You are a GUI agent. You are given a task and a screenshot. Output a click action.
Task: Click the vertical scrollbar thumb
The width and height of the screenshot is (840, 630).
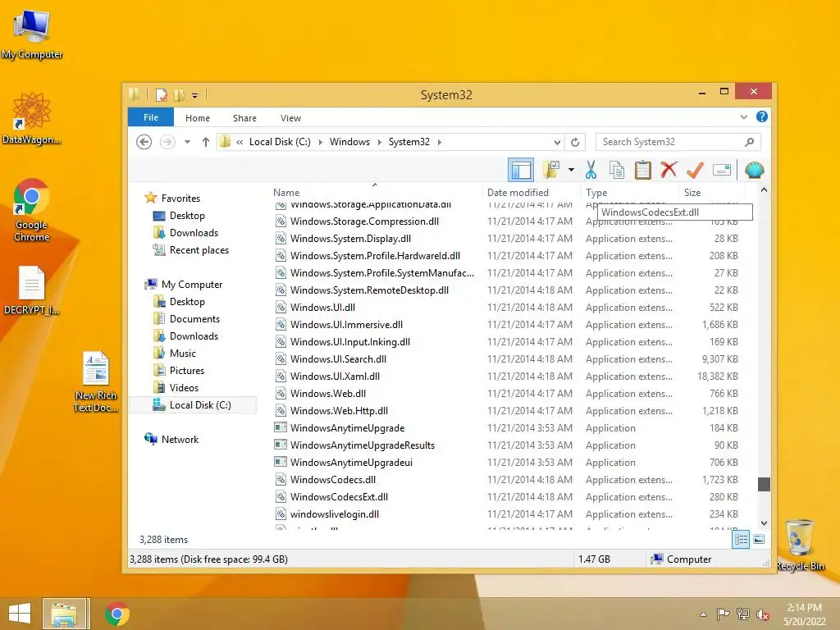pyautogui.click(x=764, y=484)
